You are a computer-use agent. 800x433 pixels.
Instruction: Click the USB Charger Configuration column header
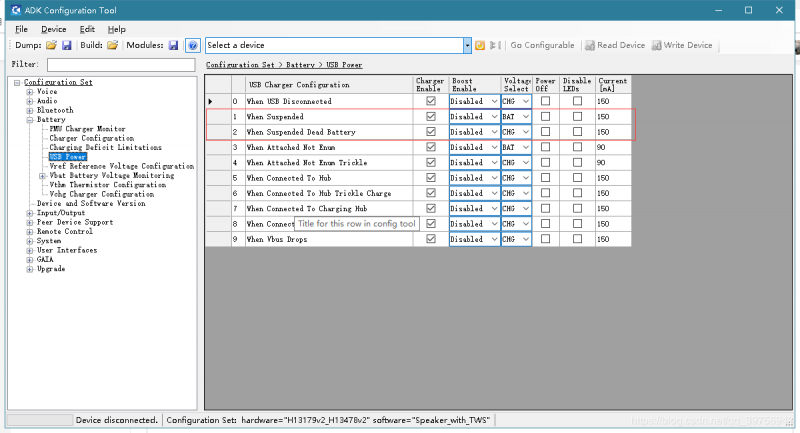click(x=329, y=85)
